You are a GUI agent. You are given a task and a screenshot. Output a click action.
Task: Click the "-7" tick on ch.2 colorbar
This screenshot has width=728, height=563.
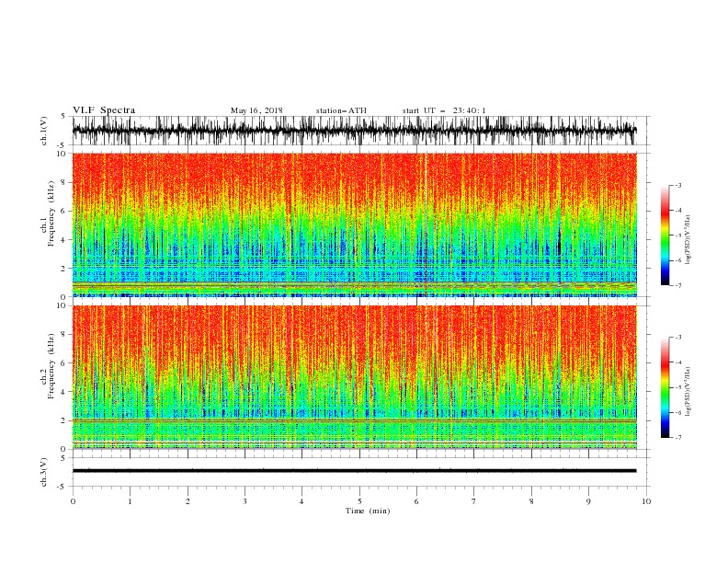tap(677, 437)
